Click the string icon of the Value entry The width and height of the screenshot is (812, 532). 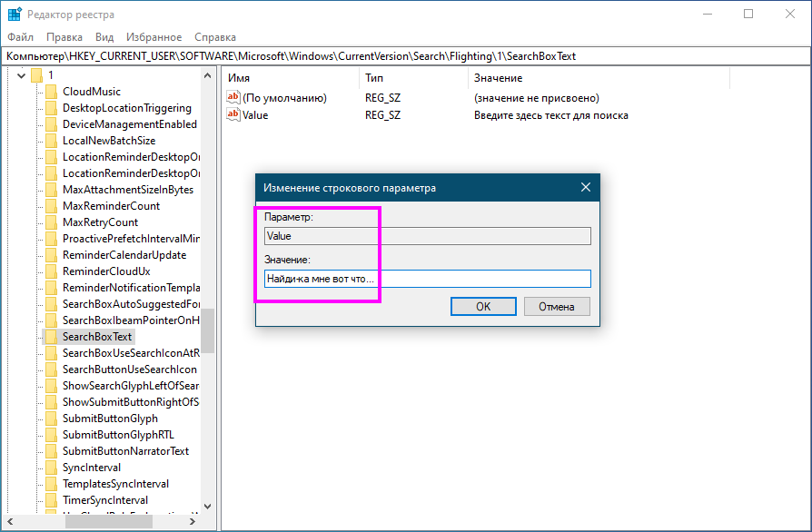click(x=233, y=114)
